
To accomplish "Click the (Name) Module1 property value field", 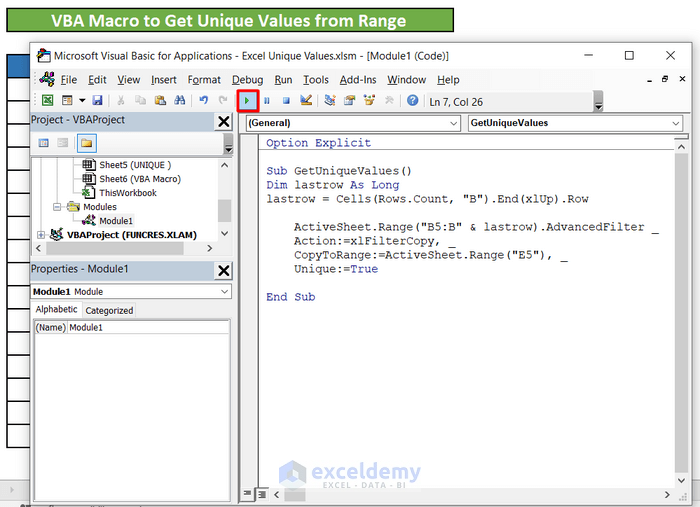I will pos(148,328).
